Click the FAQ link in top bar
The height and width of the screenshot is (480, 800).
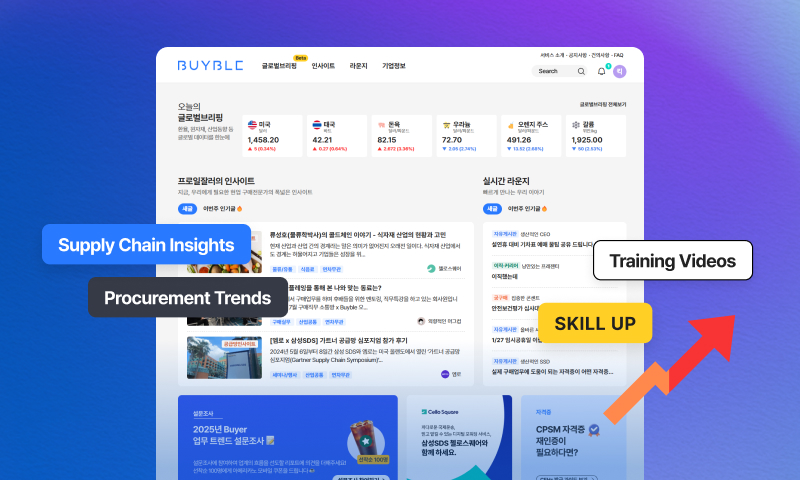[x=618, y=54]
